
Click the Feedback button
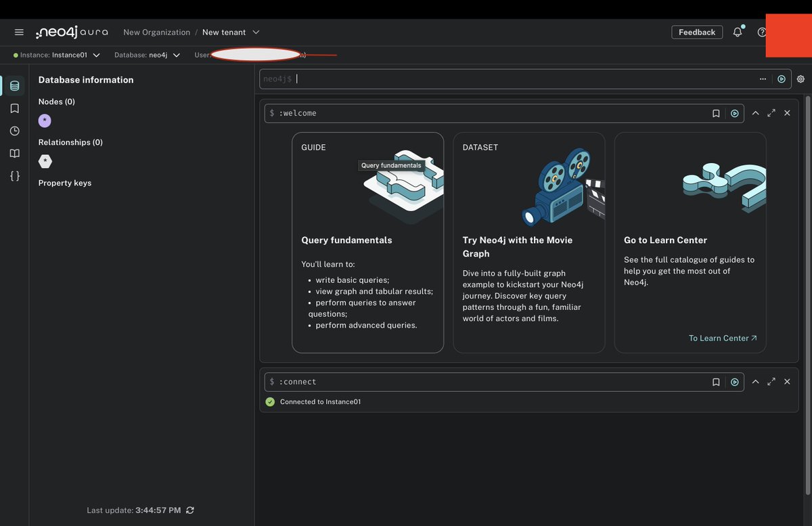coord(697,32)
